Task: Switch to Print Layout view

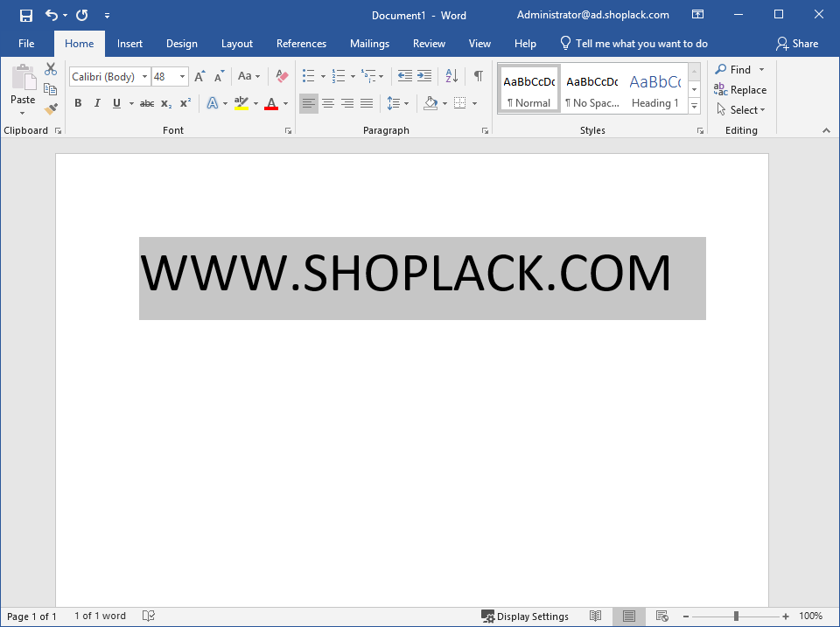Action: pos(629,616)
